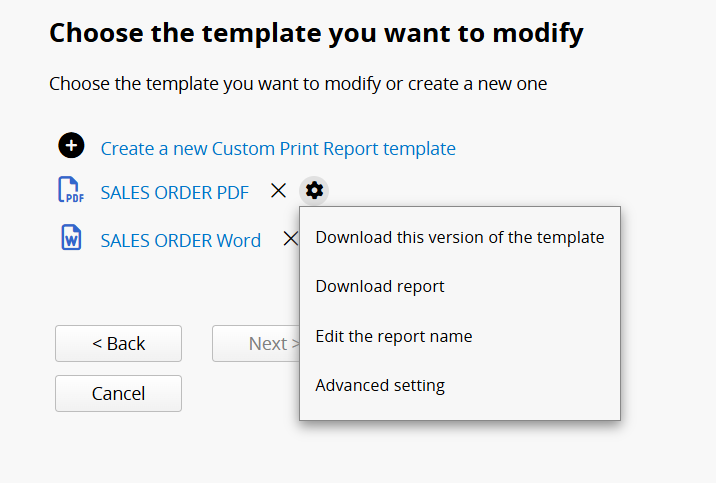Open the gear settings icon for SALES ORDER PDF
This screenshot has height=483, width=716.
(x=314, y=190)
